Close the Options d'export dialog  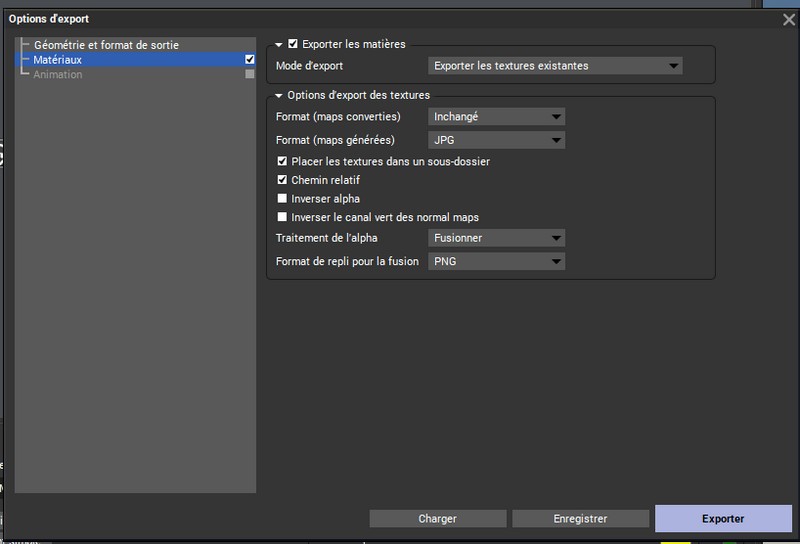[x=789, y=19]
